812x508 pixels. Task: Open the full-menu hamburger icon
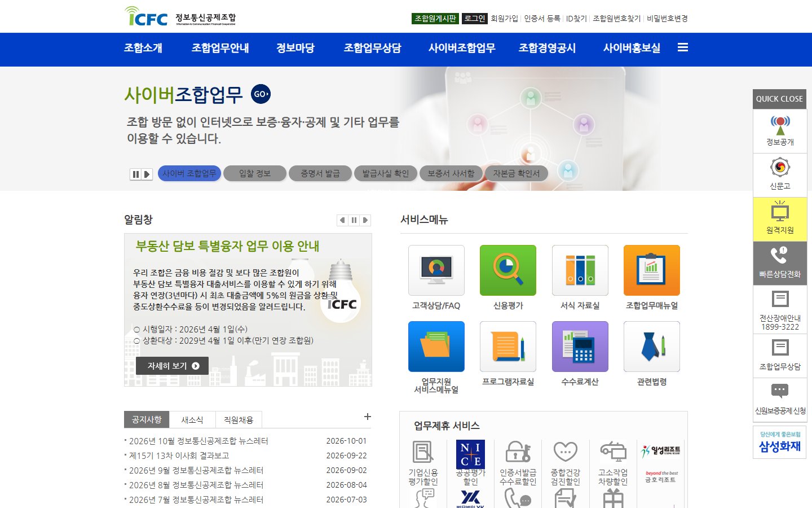pyautogui.click(x=683, y=47)
